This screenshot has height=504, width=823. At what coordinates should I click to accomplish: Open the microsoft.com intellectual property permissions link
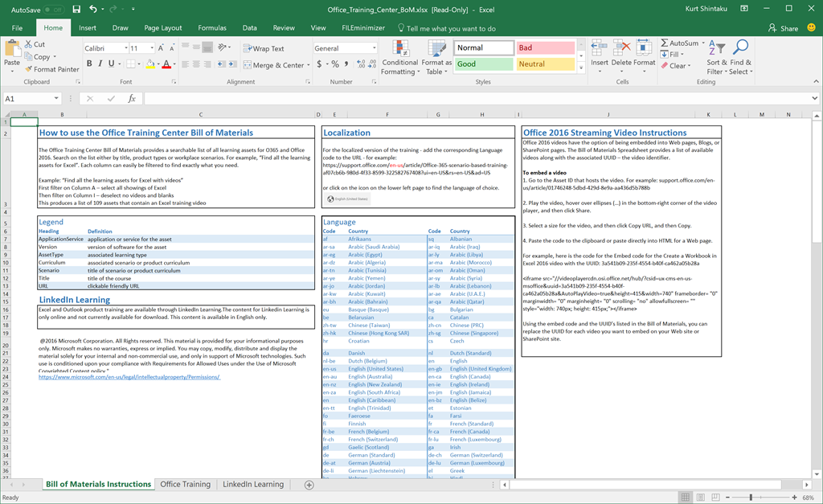[x=129, y=377]
